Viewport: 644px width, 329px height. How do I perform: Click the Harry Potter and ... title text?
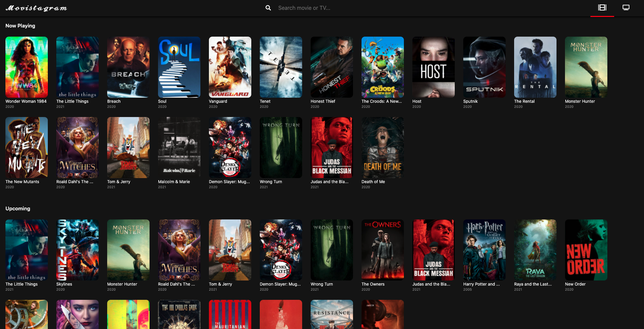click(x=482, y=284)
